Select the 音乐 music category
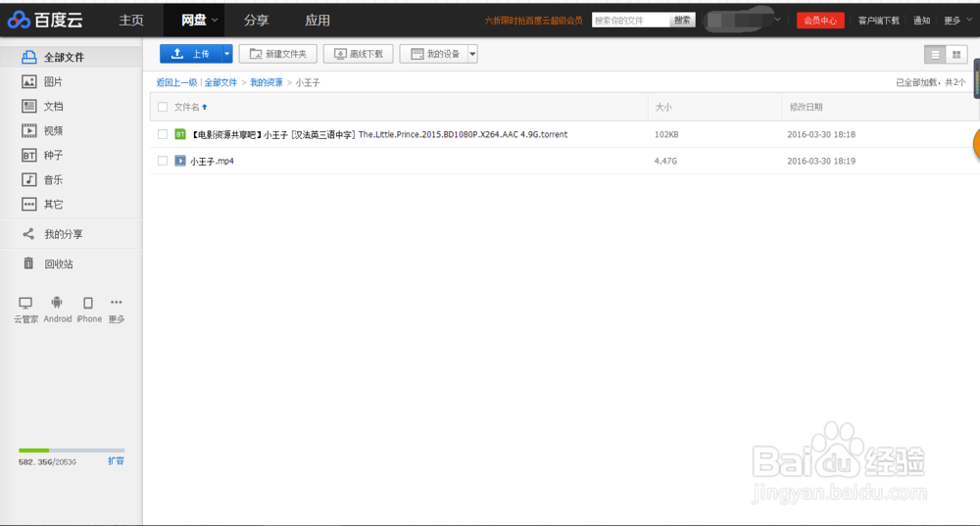The height and width of the screenshot is (526, 980). pos(41,180)
